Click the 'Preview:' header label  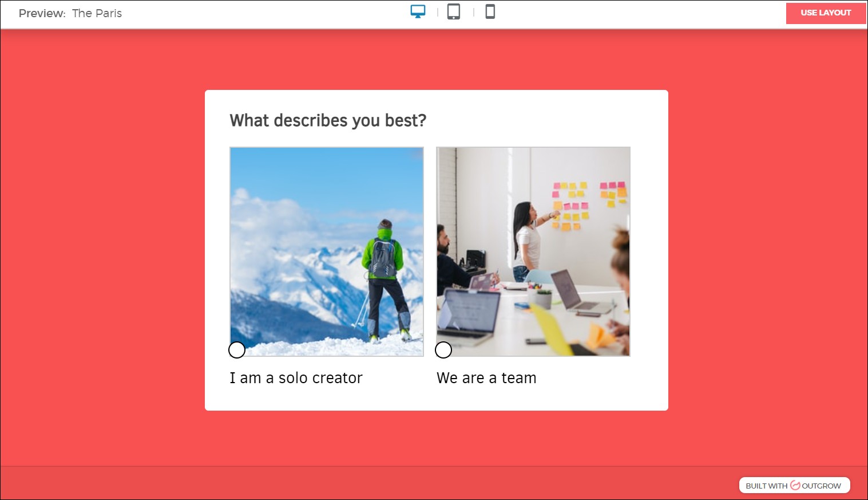(42, 13)
